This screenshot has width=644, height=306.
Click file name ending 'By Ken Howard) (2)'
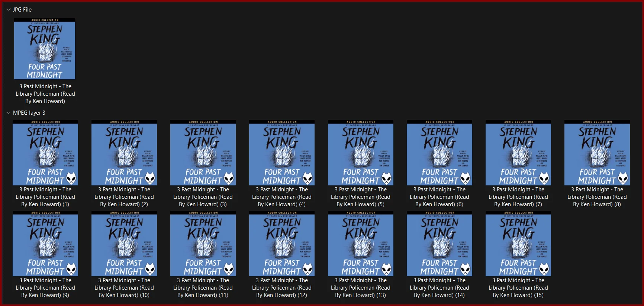pos(124,197)
